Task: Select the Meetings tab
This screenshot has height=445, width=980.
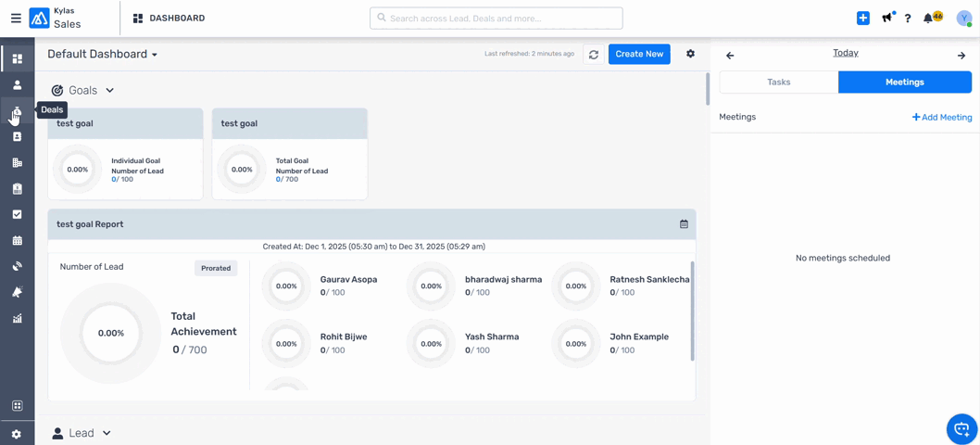Action: (904, 83)
